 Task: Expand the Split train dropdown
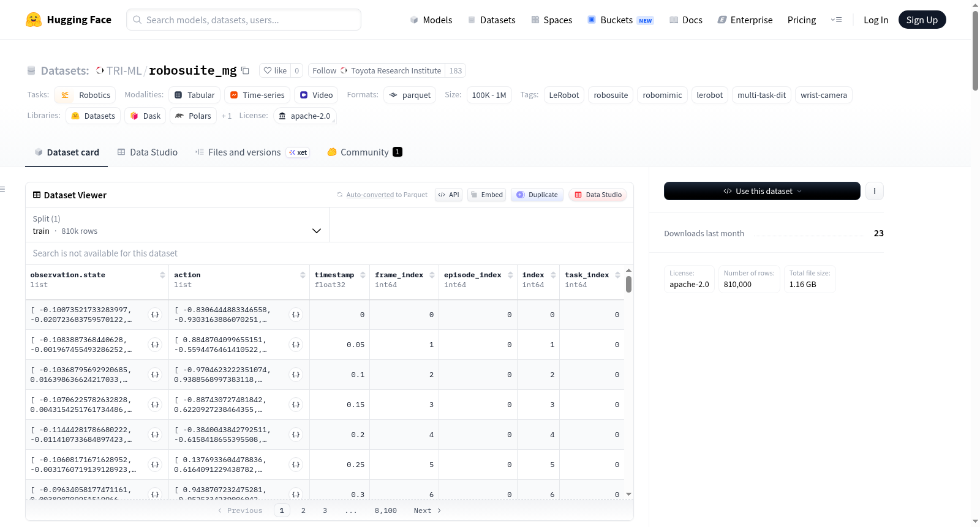[x=178, y=225]
